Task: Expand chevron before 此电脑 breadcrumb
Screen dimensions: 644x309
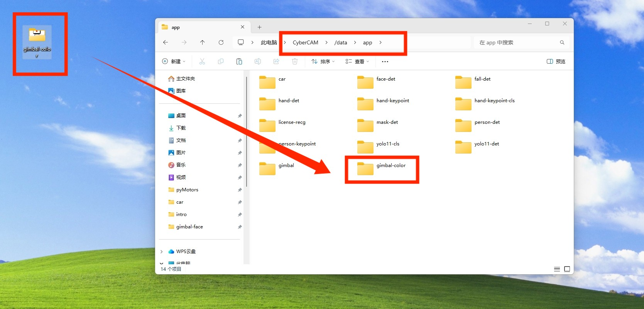Action: [x=252, y=42]
